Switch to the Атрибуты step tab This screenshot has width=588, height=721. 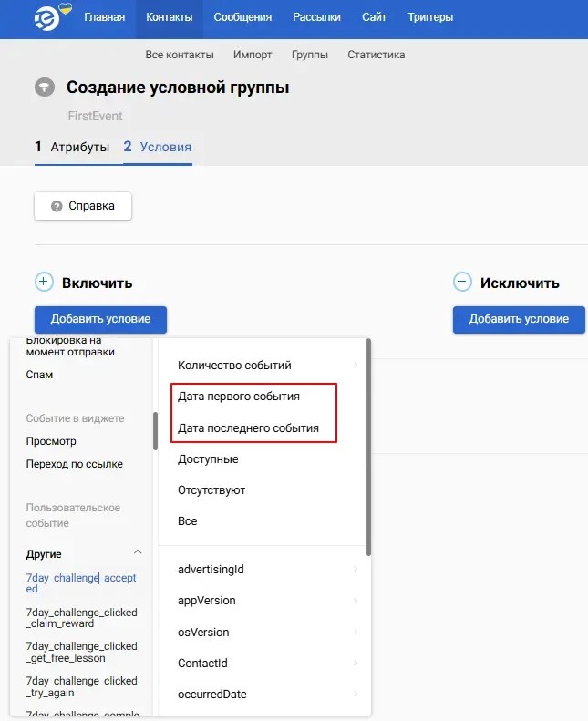72,147
